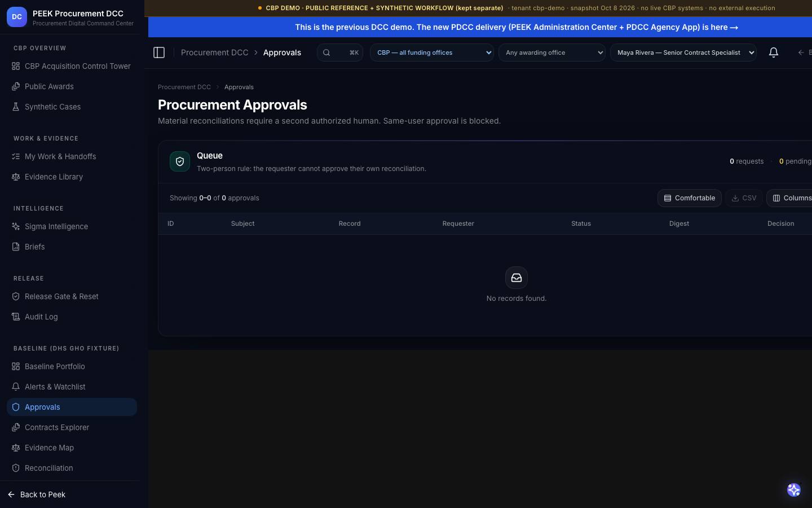
Task: Open Maya Rivera role dropdown
Action: pyautogui.click(x=683, y=52)
